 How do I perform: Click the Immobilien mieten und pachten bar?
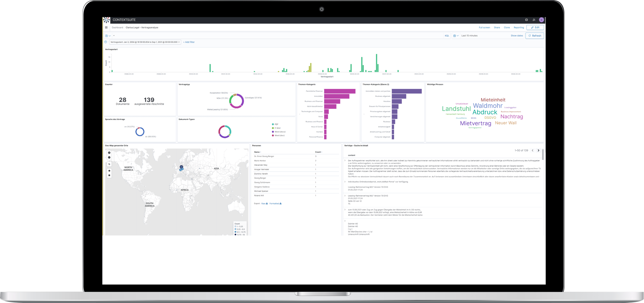tap(407, 91)
